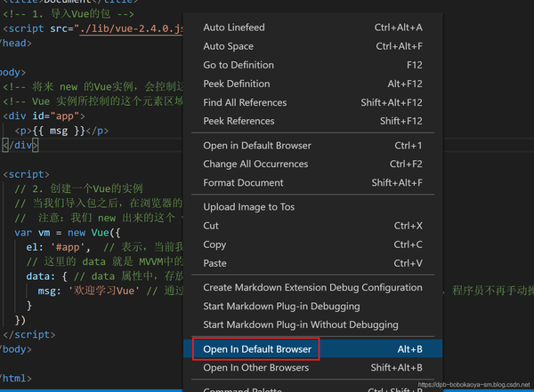This screenshot has width=534, height=392.
Task: Click Paste in the context menu
Action: coord(312,263)
